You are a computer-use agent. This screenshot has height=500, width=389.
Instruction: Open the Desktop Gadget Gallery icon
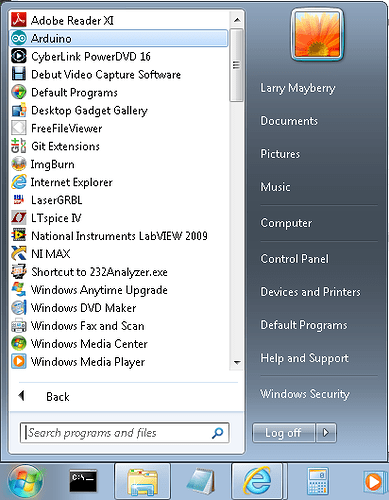(19, 110)
